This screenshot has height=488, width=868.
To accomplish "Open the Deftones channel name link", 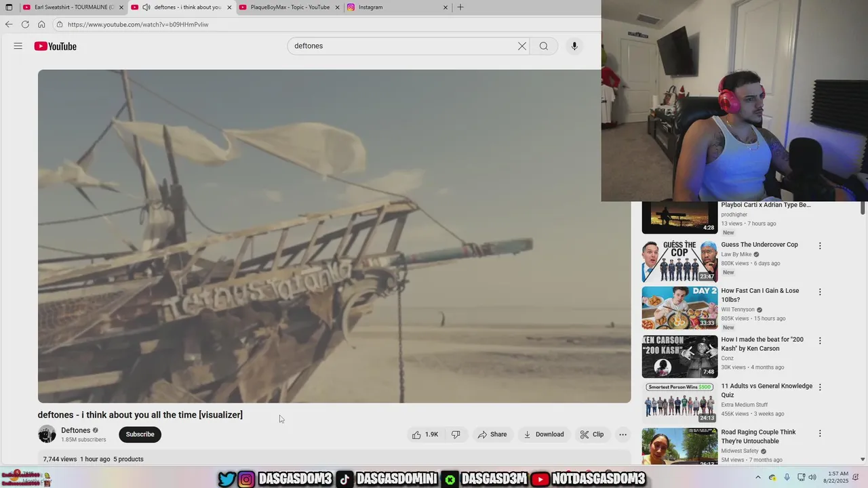I will pyautogui.click(x=76, y=430).
